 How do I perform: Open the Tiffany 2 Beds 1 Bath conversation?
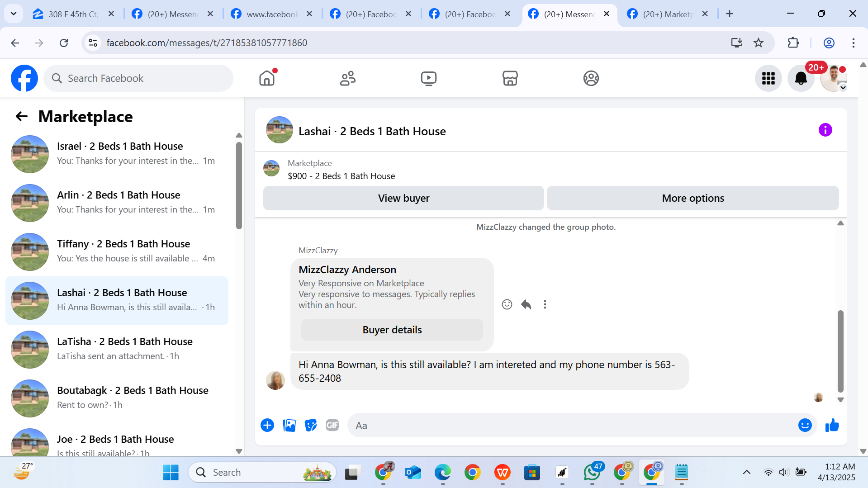[117, 252]
